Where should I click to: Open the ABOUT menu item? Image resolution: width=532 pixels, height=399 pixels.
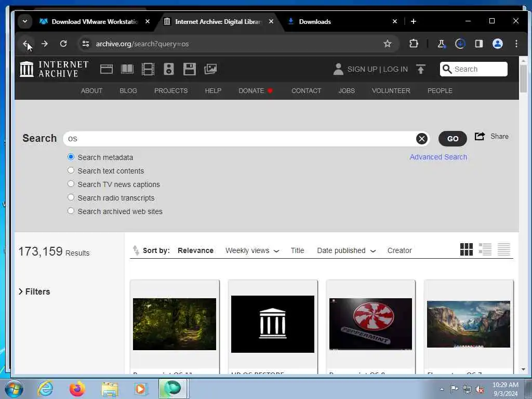coord(91,91)
